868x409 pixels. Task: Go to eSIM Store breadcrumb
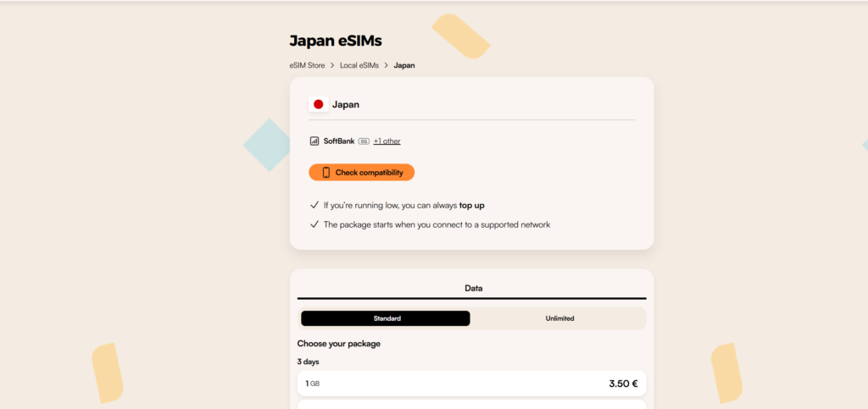307,65
